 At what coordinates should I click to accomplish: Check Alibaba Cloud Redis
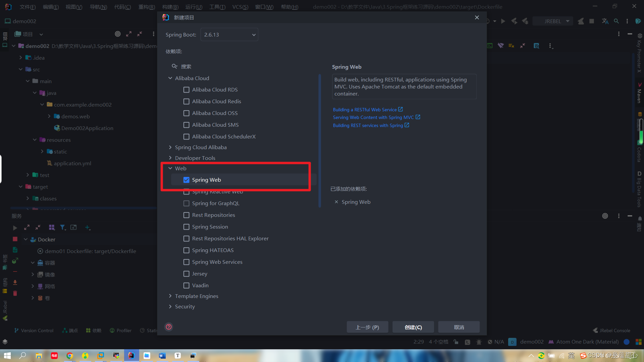pos(186,101)
